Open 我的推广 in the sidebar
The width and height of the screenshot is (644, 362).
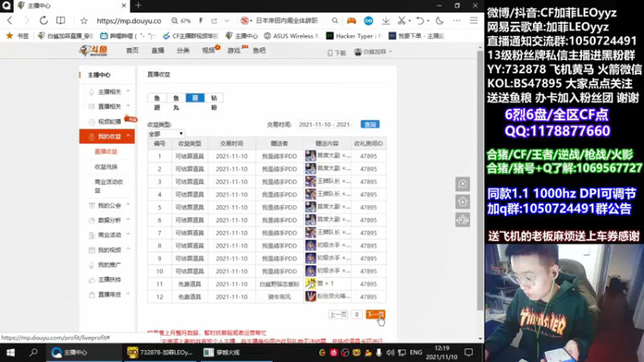click(108, 265)
